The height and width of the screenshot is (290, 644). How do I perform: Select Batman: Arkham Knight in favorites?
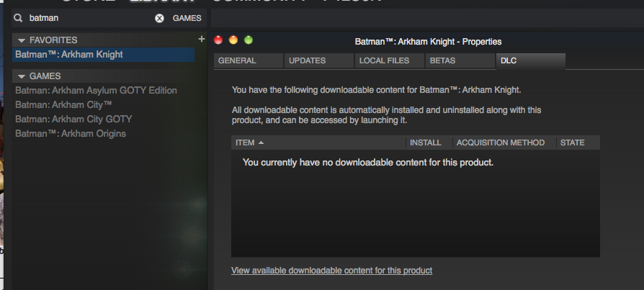coord(104,55)
